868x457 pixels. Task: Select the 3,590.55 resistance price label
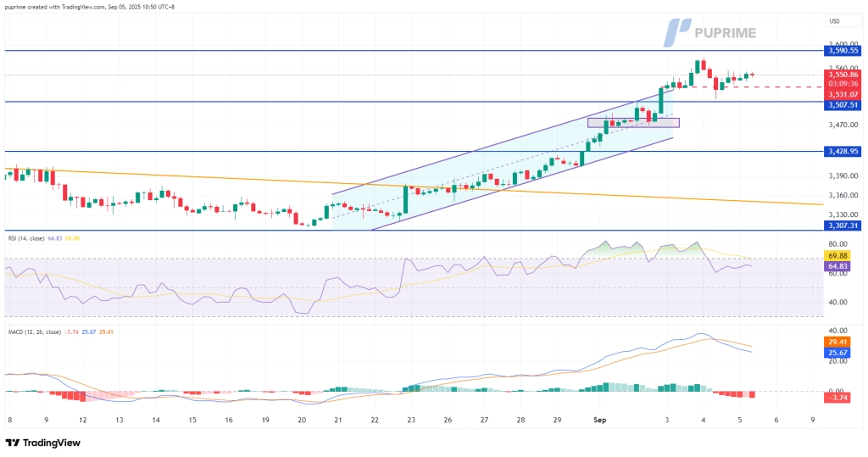843,50
